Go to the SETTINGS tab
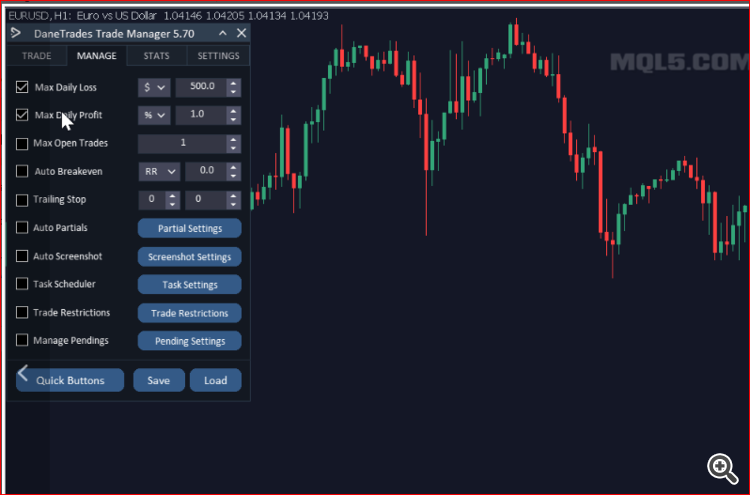Viewport: 750px width, 495px height. [218, 56]
